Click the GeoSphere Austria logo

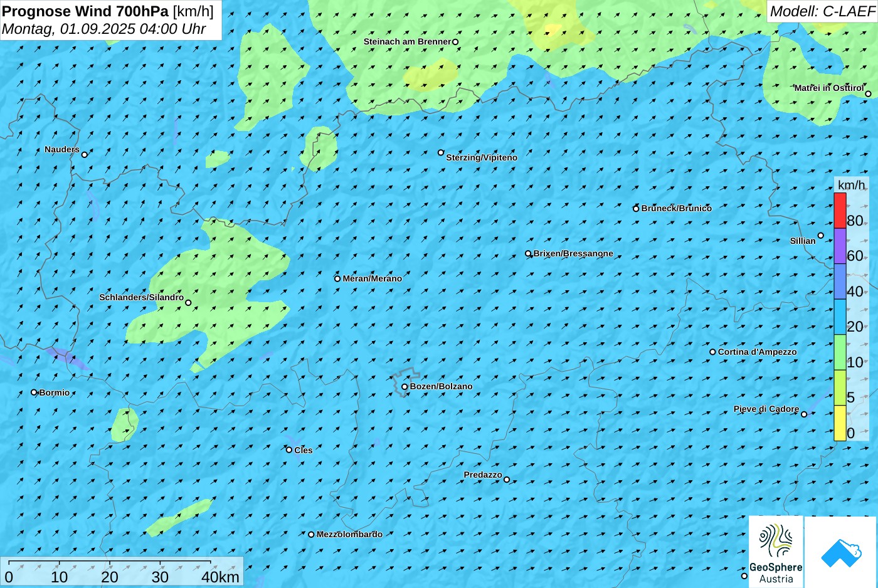pyautogui.click(x=776, y=552)
